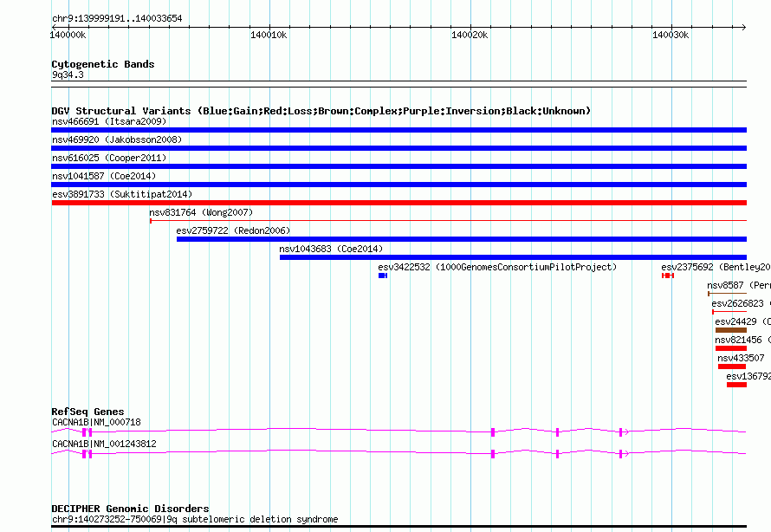
Task: Click the black DECIPHER disorder bar
Action: pos(398,527)
